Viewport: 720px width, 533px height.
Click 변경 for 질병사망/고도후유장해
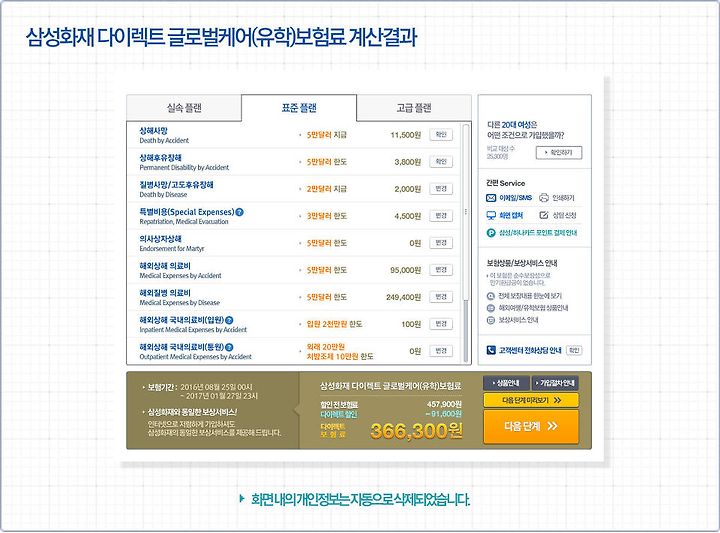[x=441, y=189]
